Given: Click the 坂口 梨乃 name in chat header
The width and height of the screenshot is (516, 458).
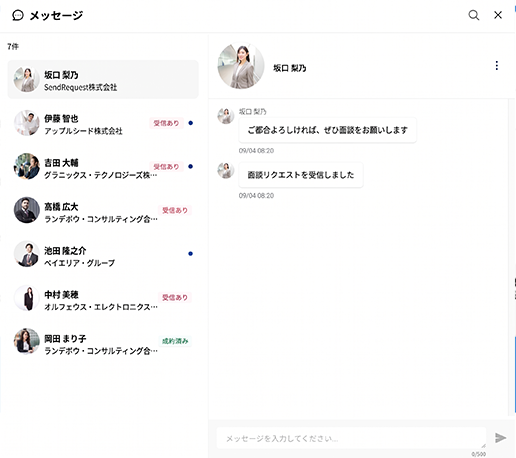Looking at the screenshot, I should pyautogui.click(x=290, y=68).
